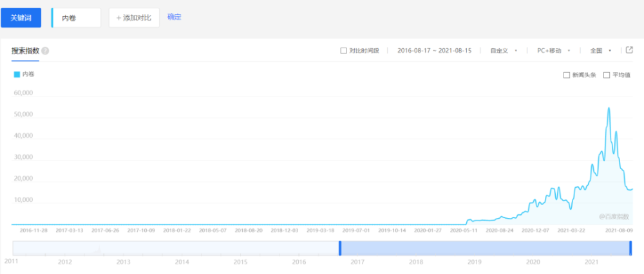Expand the 自定义 time range dropdown
The width and height of the screenshot is (644, 274).
[x=504, y=50]
